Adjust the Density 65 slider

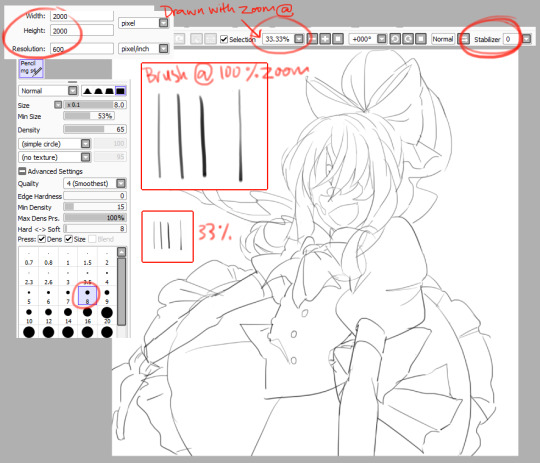(95, 130)
